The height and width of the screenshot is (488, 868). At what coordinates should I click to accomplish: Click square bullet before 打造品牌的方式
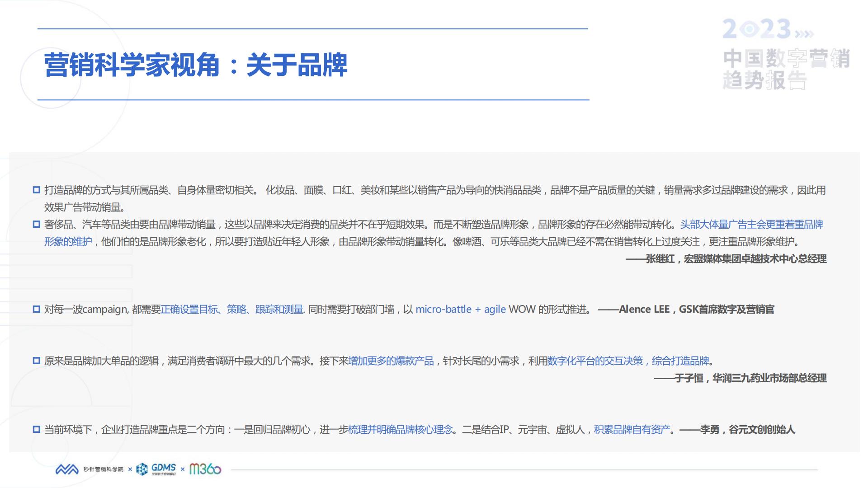(37, 190)
